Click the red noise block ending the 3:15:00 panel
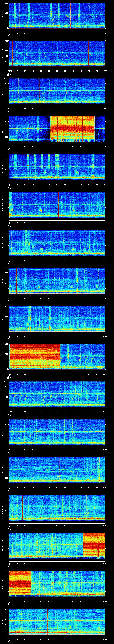Viewport: 114px width, 644px height. point(94,546)
